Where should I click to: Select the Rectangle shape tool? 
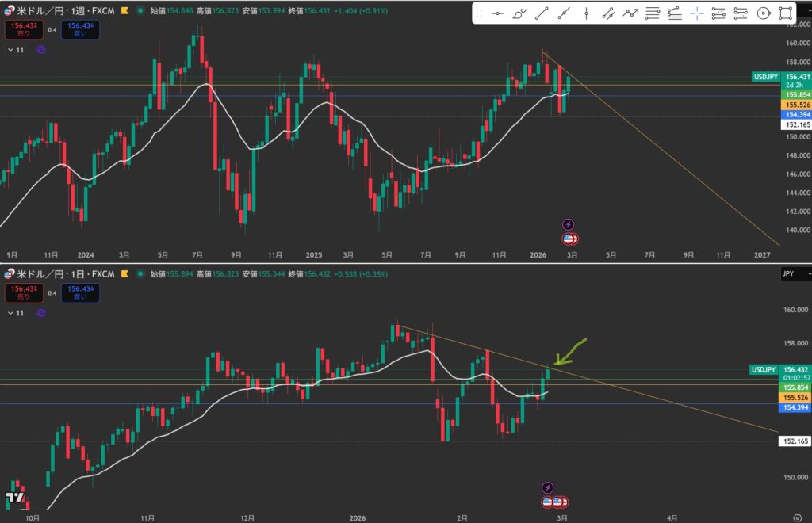pyautogui.click(x=785, y=13)
